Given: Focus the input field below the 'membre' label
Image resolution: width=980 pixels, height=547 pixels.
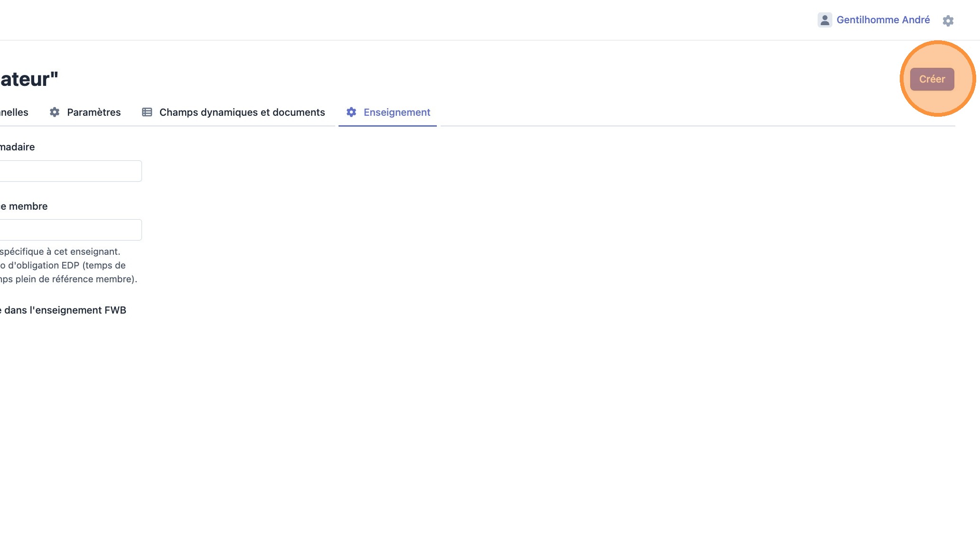Looking at the screenshot, I should (x=70, y=230).
